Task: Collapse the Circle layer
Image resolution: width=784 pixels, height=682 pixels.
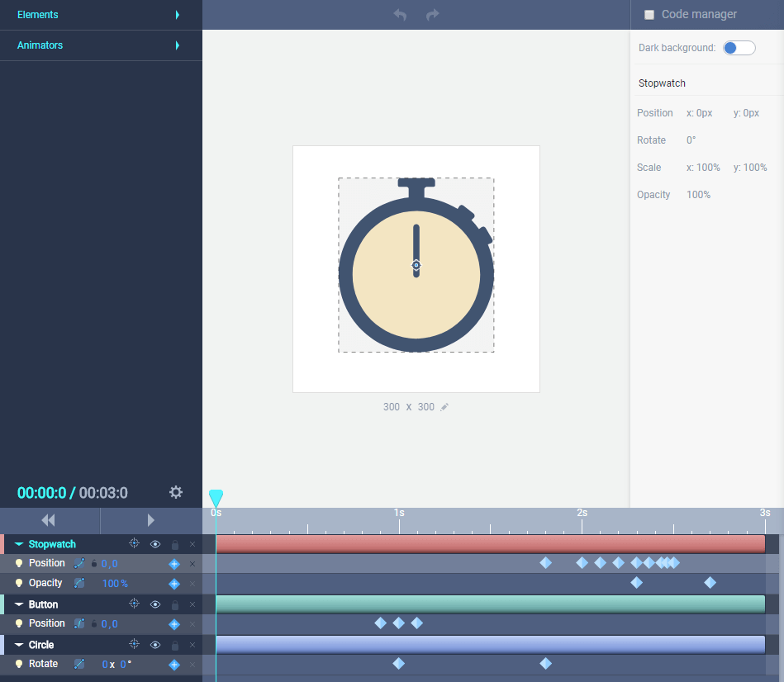Action: pos(19,644)
